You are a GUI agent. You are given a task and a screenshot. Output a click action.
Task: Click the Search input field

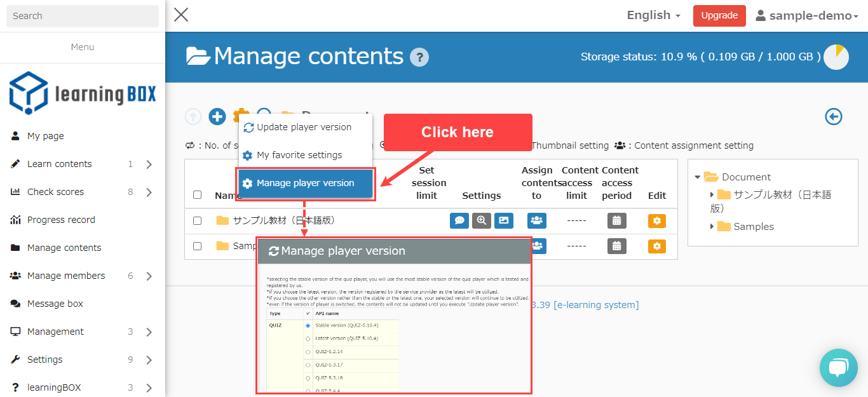point(83,16)
